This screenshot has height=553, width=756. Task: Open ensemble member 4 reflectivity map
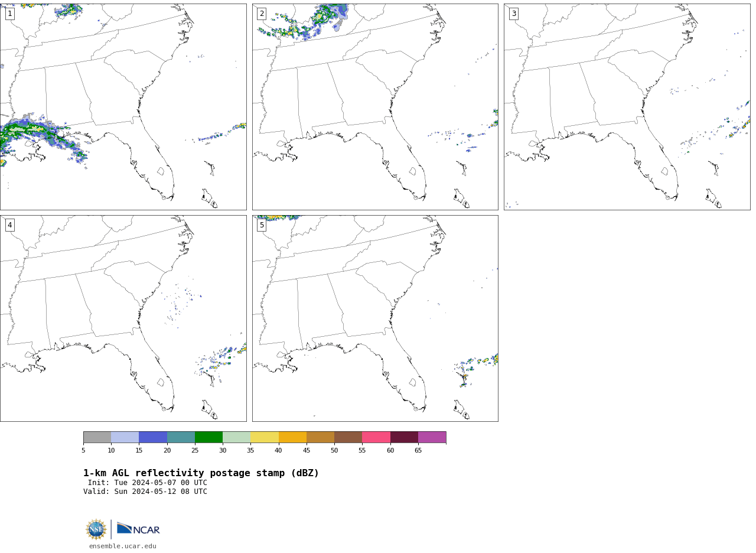pos(123,318)
